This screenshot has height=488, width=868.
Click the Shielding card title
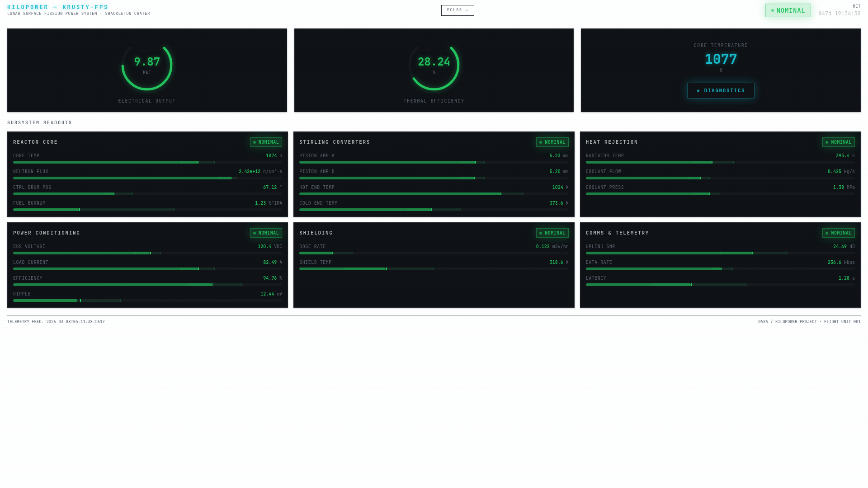316,233
